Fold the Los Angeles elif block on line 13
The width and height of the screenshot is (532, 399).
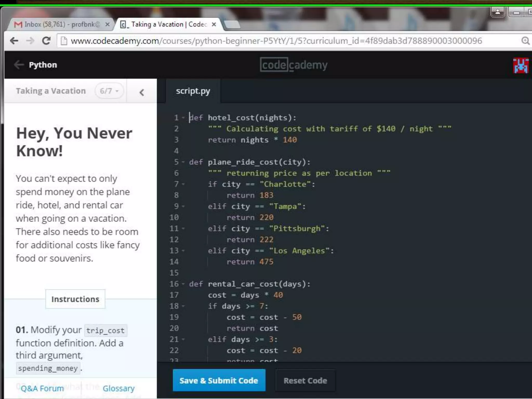[183, 251]
